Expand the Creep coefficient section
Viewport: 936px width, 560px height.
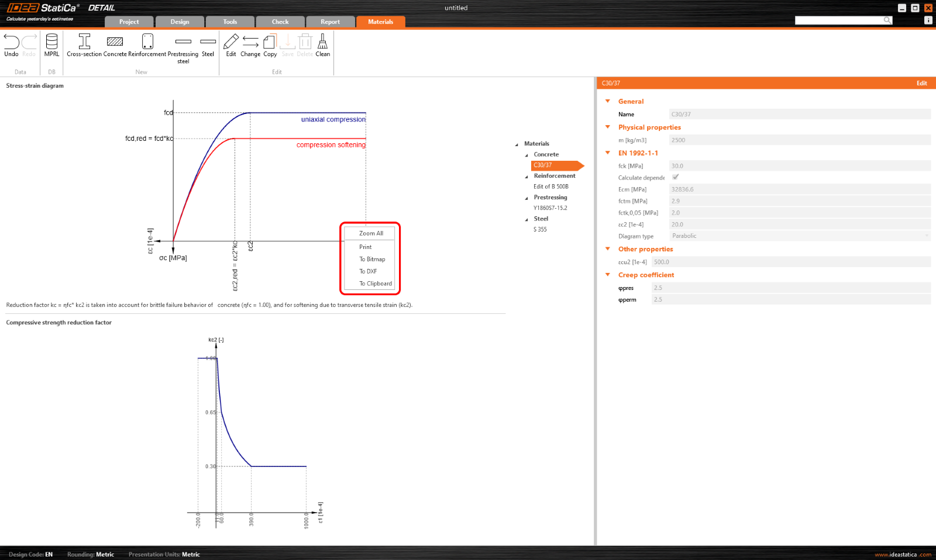(608, 275)
